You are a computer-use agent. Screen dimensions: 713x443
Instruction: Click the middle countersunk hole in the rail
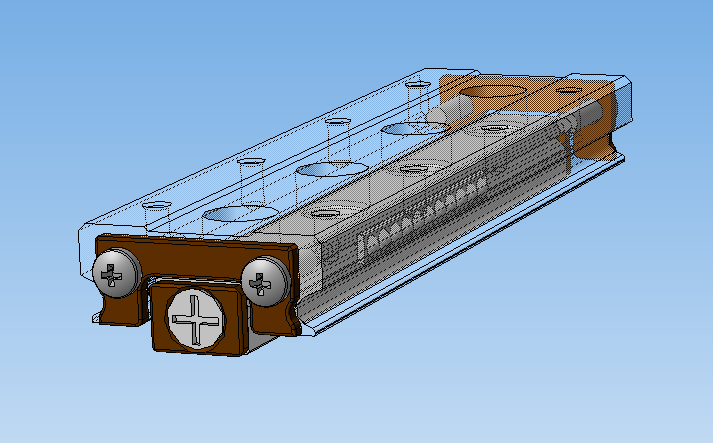click(414, 169)
